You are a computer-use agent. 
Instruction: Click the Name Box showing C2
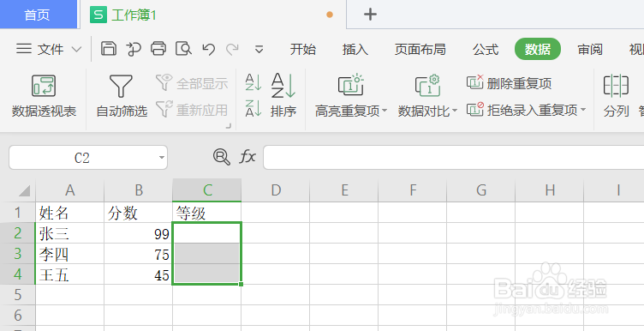82,158
